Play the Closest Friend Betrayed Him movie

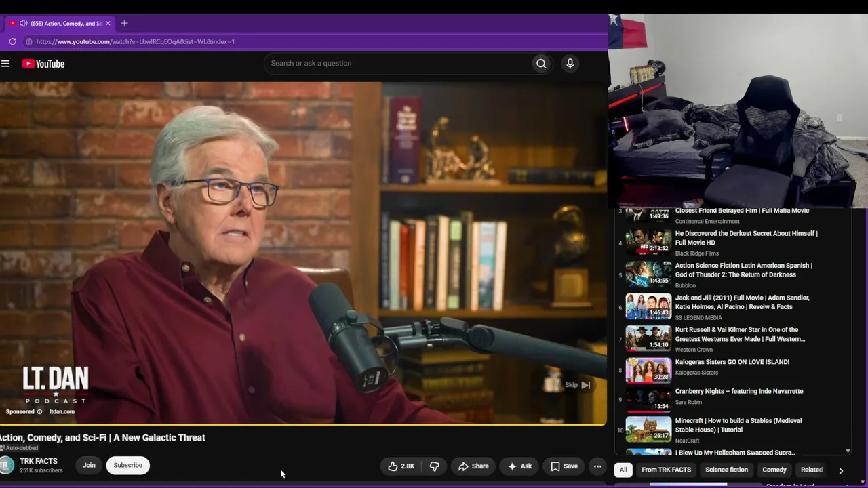pyautogui.click(x=742, y=211)
